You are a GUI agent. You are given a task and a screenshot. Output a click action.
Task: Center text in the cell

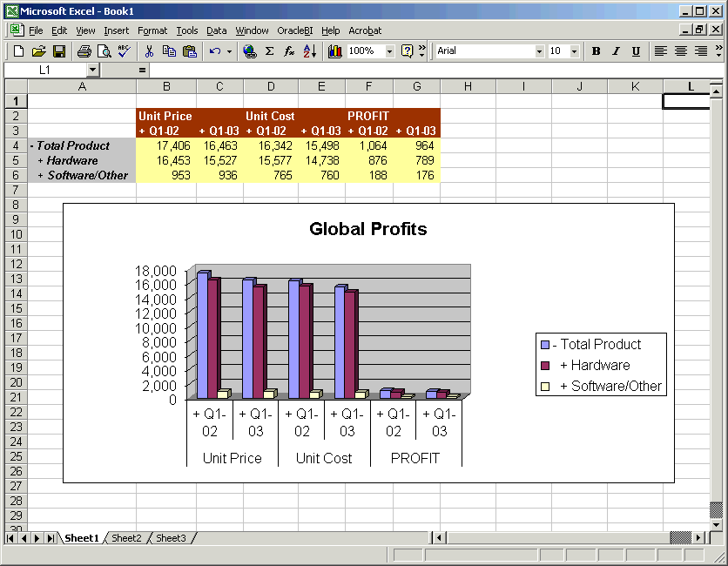681,51
